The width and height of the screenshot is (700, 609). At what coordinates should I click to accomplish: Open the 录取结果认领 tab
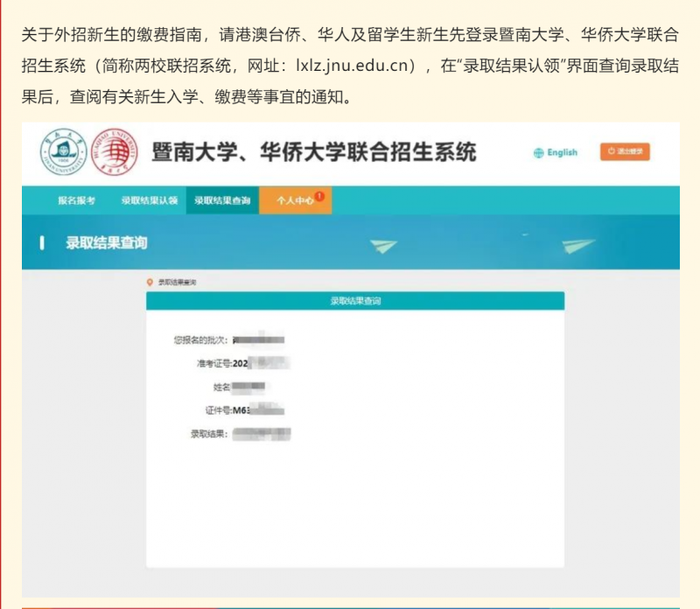150,200
